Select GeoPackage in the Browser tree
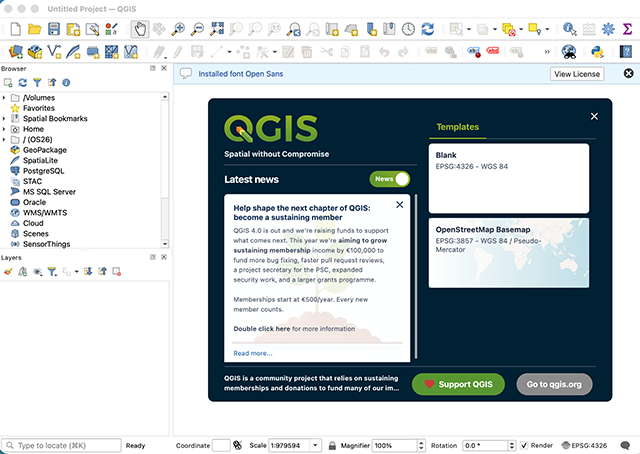This screenshot has width=640, height=454. [44, 150]
